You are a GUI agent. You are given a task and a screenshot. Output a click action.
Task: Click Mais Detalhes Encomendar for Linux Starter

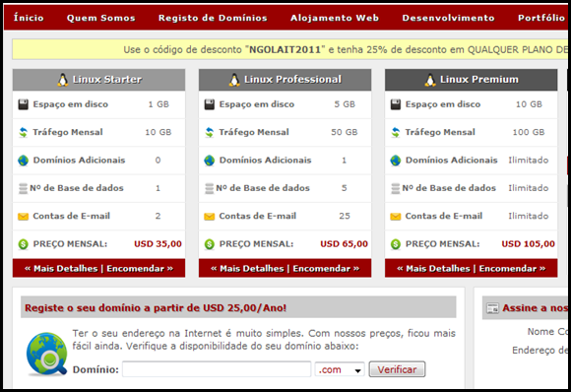point(98,269)
